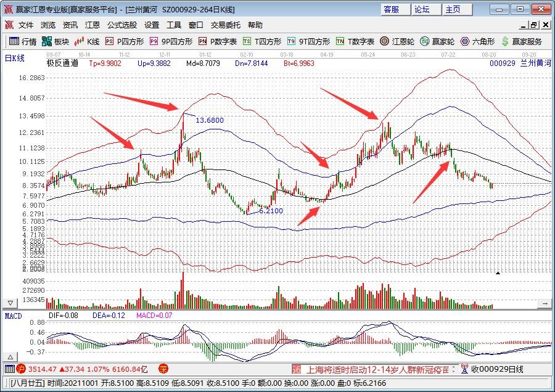Click the MACD=0.07 value

pyautogui.click(x=154, y=315)
